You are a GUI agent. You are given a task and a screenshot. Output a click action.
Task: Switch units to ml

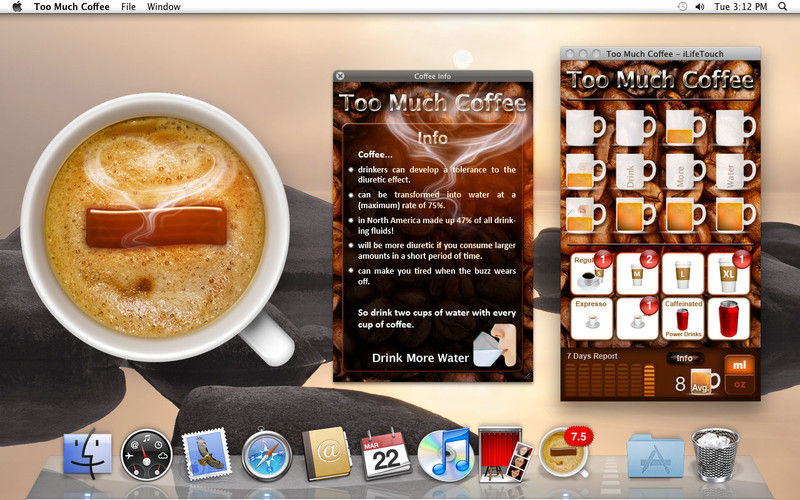pyautogui.click(x=739, y=365)
